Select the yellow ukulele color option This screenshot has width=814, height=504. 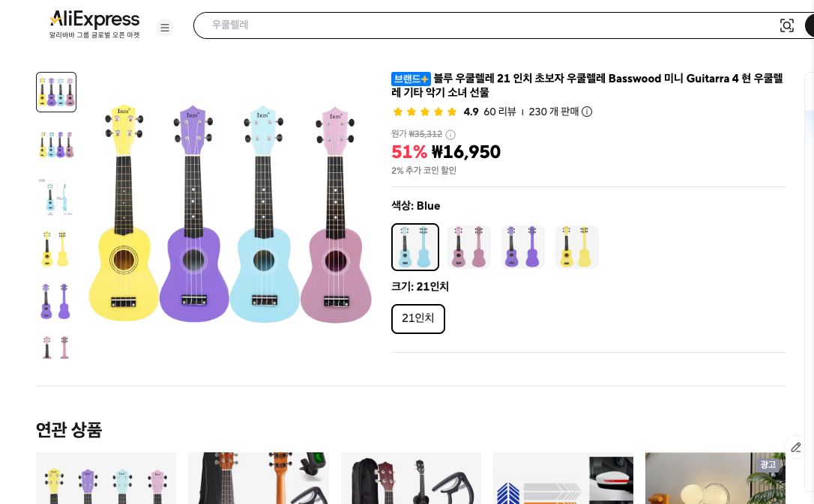(577, 247)
